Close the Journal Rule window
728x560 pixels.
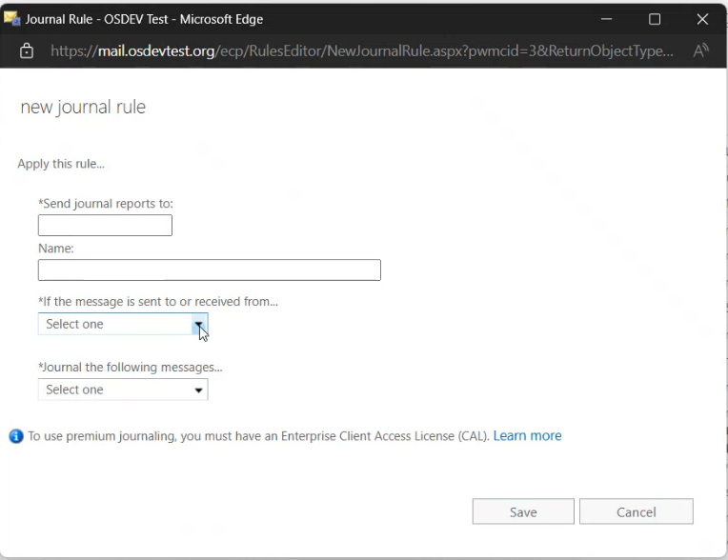[702, 19]
